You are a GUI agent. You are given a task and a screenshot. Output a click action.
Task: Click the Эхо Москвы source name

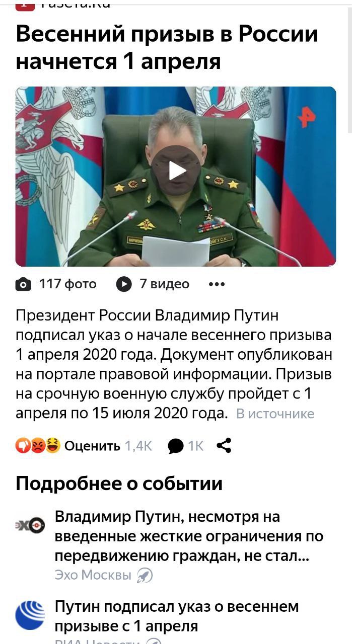pos(93,575)
